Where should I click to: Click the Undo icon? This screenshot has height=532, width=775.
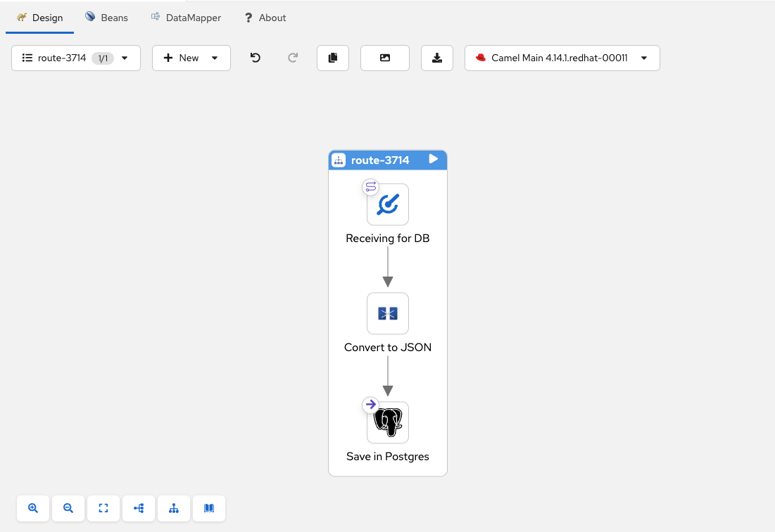tap(256, 58)
